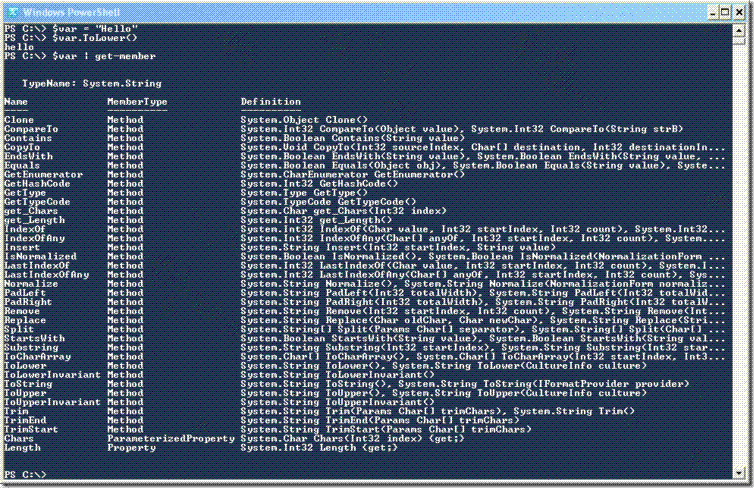Click the 'Normalize' member name
The image size is (754, 488).
(x=31, y=284)
